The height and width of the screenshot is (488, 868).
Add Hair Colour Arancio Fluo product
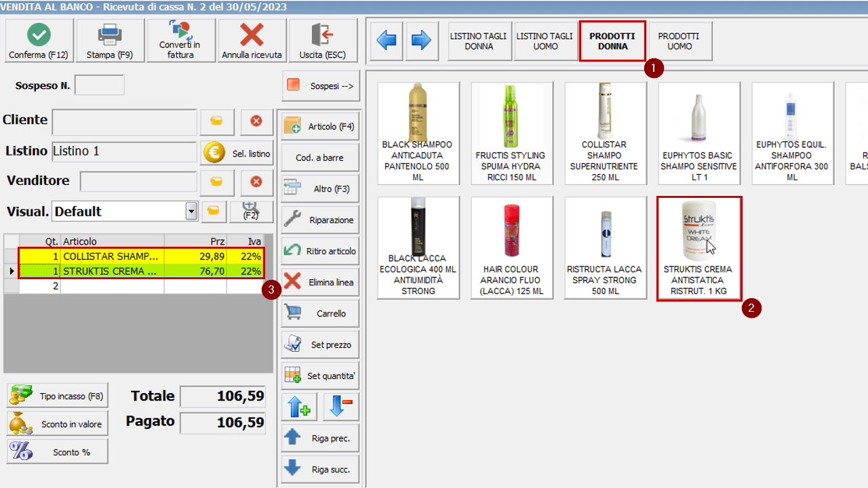coord(512,248)
